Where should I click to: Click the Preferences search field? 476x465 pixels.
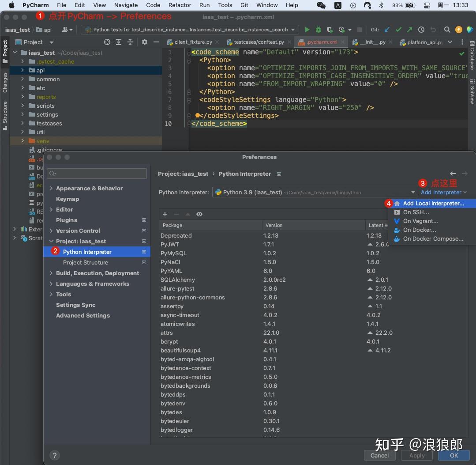(97, 174)
